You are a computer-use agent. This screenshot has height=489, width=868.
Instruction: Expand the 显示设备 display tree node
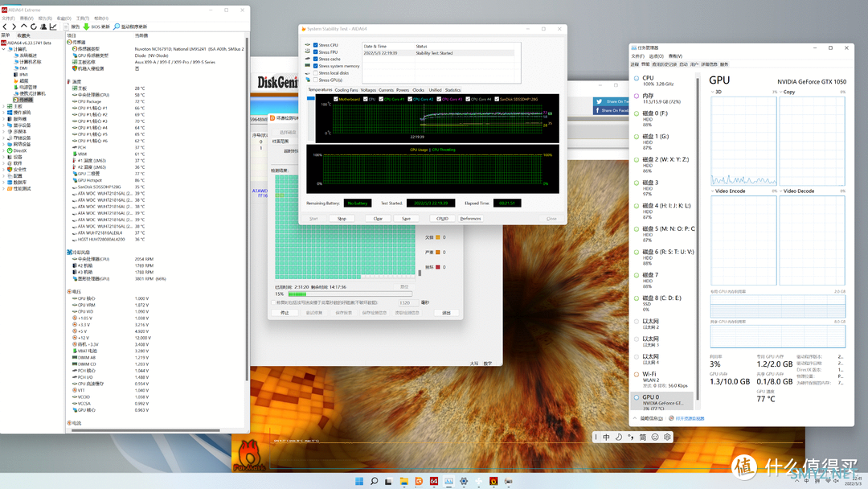click(x=3, y=125)
